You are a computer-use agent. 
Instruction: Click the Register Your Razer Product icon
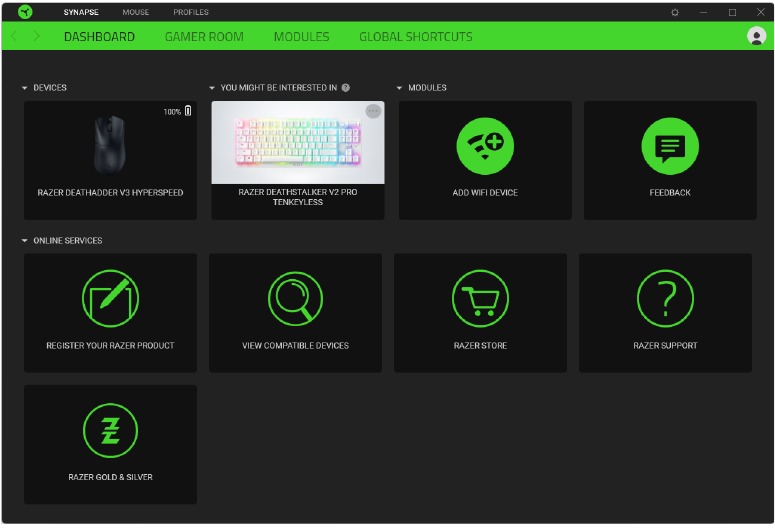(110, 298)
